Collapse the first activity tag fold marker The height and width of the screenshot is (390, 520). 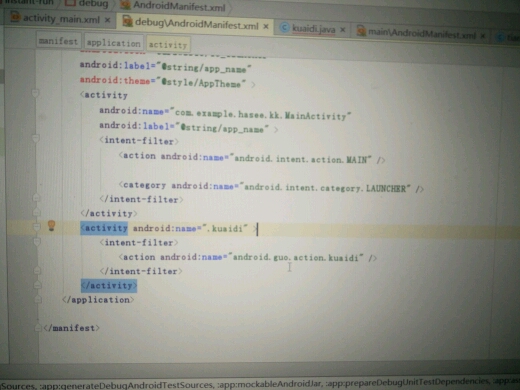35,92
